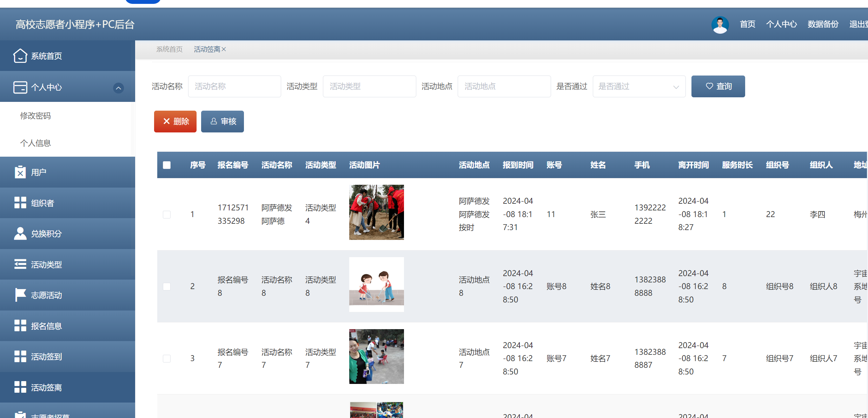
Task: Click the grid icon beside 活动签到
Action: pos(20,357)
